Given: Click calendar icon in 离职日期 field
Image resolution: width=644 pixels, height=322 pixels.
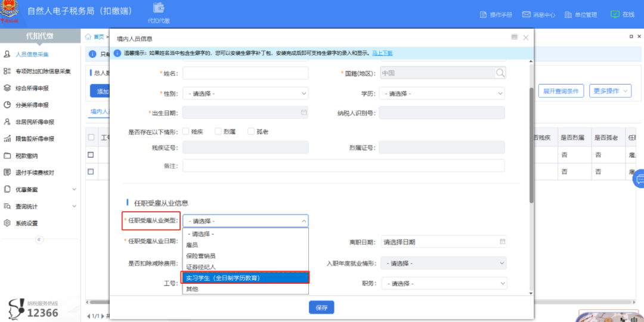Looking at the screenshot, I should pos(502,241).
